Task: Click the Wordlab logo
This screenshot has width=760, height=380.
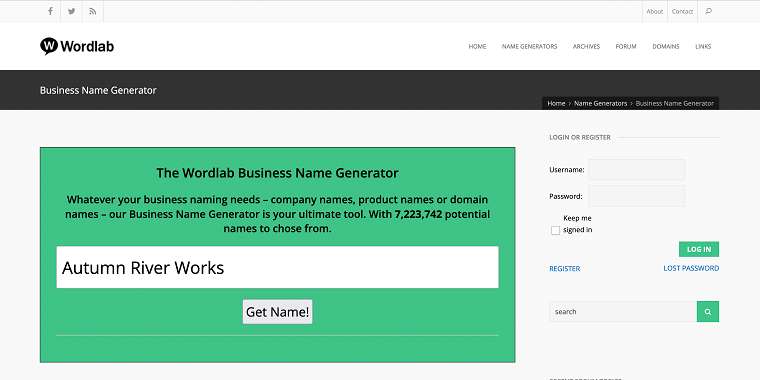Action: [77, 46]
